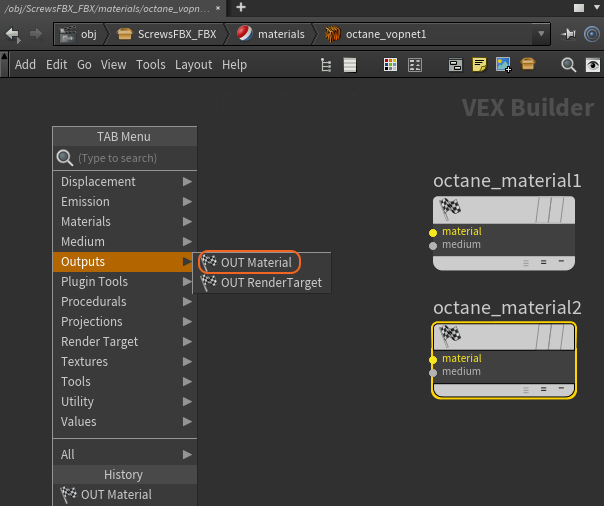Expand the Medium submenu
Viewport: 604px width, 506px height.
tap(125, 241)
